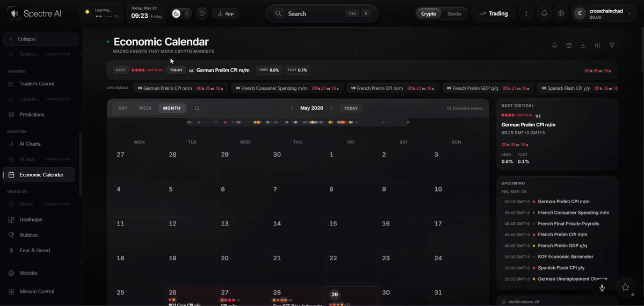
Task: Select upcoming chip French Consumer Spending m/m
Action: pos(287,88)
